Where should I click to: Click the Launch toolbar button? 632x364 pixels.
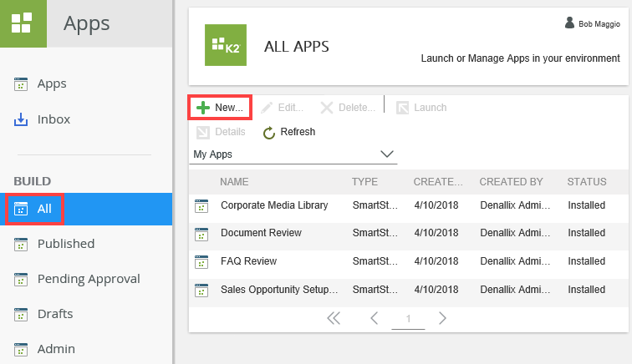tap(421, 108)
